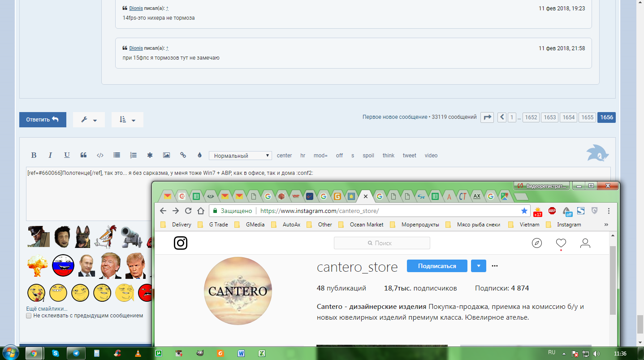Open the font color droplet picker

click(199, 155)
